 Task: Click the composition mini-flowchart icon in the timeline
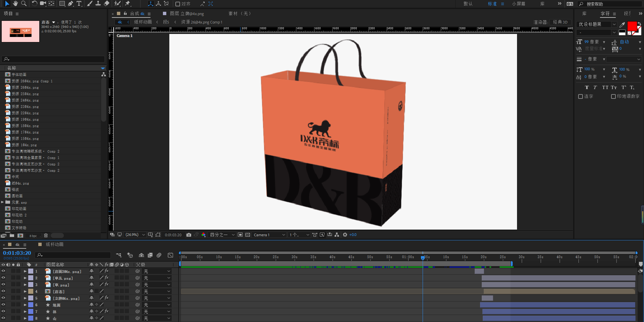click(119, 255)
